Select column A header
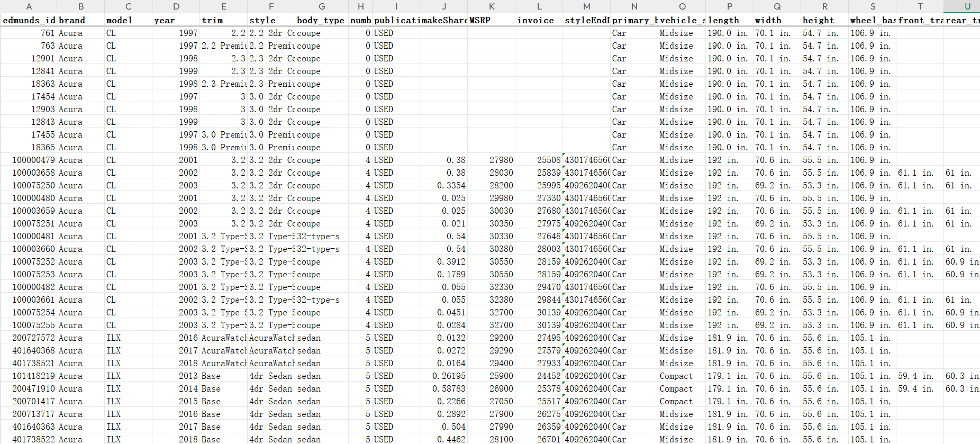Image resolution: width=980 pixels, height=444 pixels. pyautogui.click(x=29, y=6)
